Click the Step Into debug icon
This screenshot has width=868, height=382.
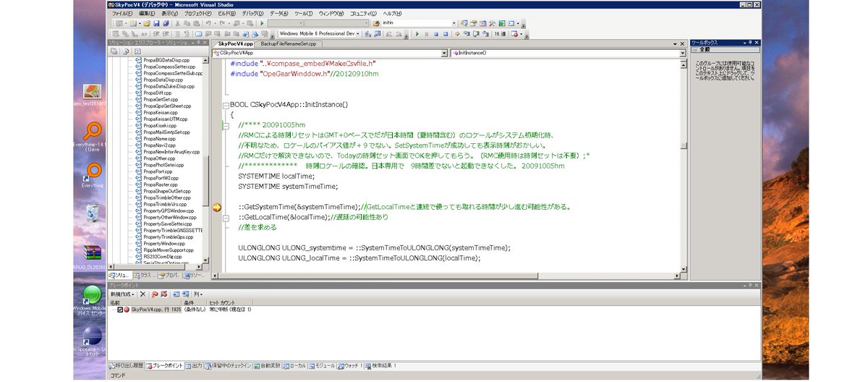click(466, 33)
